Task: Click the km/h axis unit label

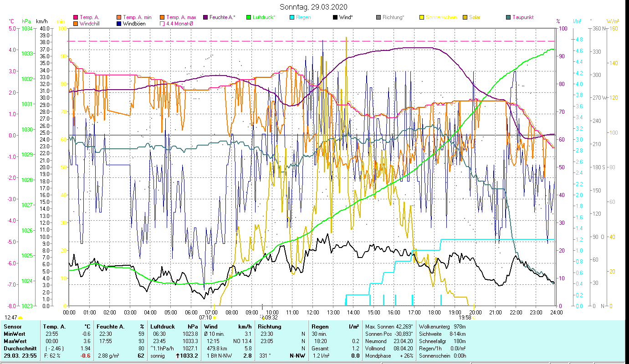Action: [42, 21]
